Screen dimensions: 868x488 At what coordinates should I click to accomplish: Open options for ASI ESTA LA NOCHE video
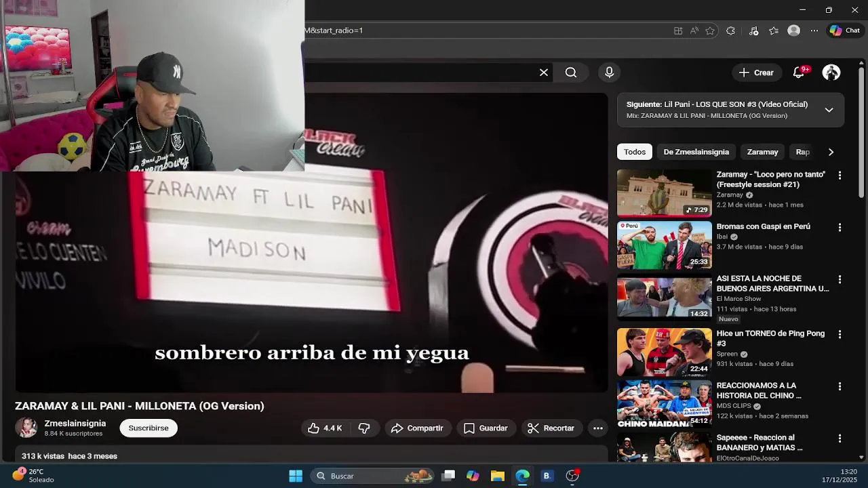[x=840, y=280]
